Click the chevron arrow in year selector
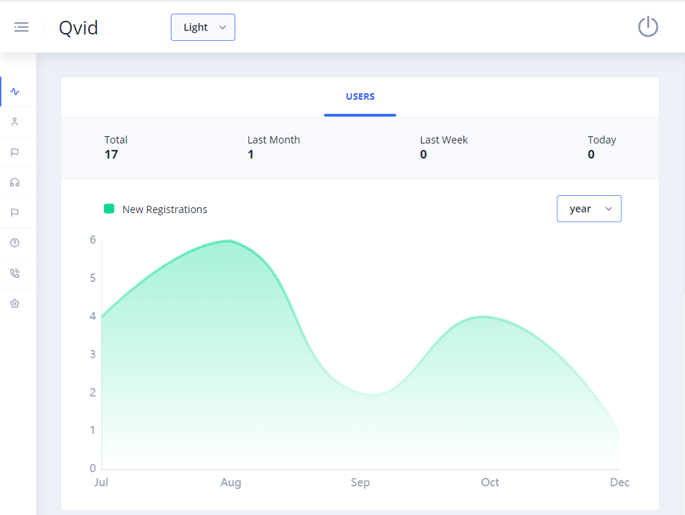Image resolution: width=685 pixels, height=515 pixels. click(x=608, y=209)
